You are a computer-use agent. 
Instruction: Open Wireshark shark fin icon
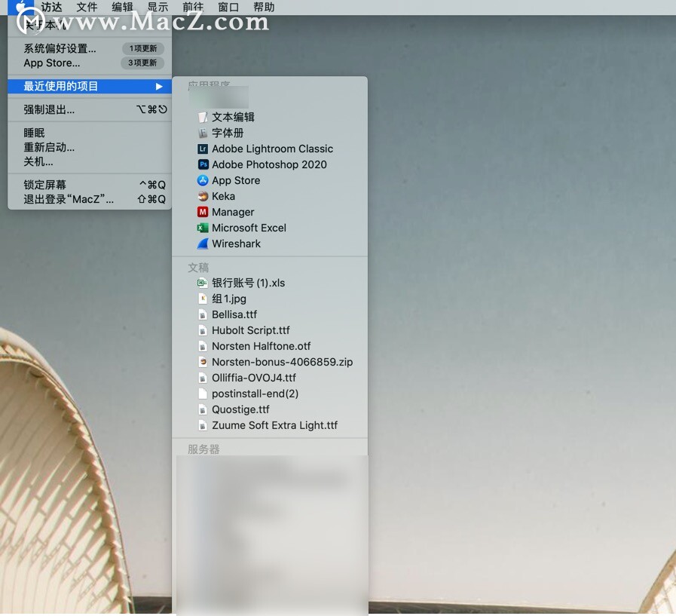click(x=203, y=244)
